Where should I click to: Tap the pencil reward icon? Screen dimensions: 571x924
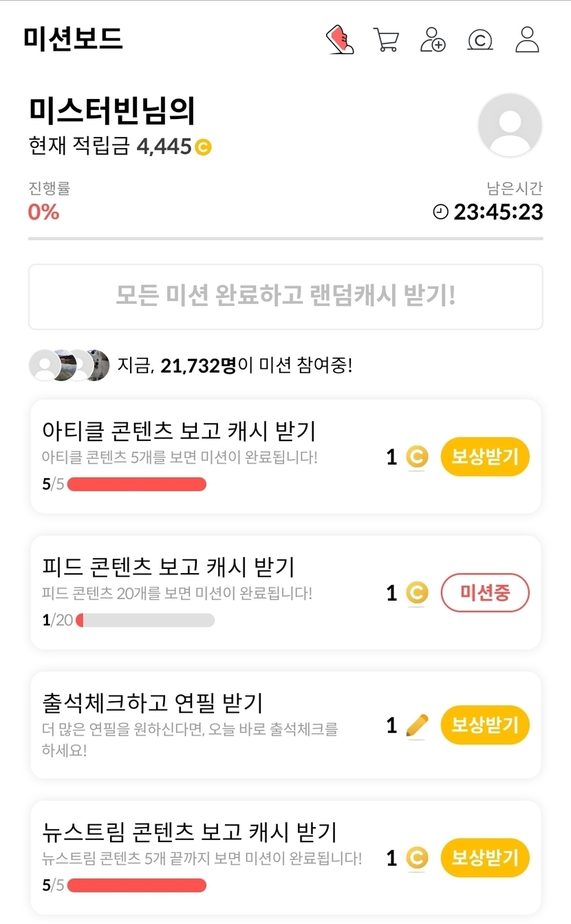pos(416,725)
